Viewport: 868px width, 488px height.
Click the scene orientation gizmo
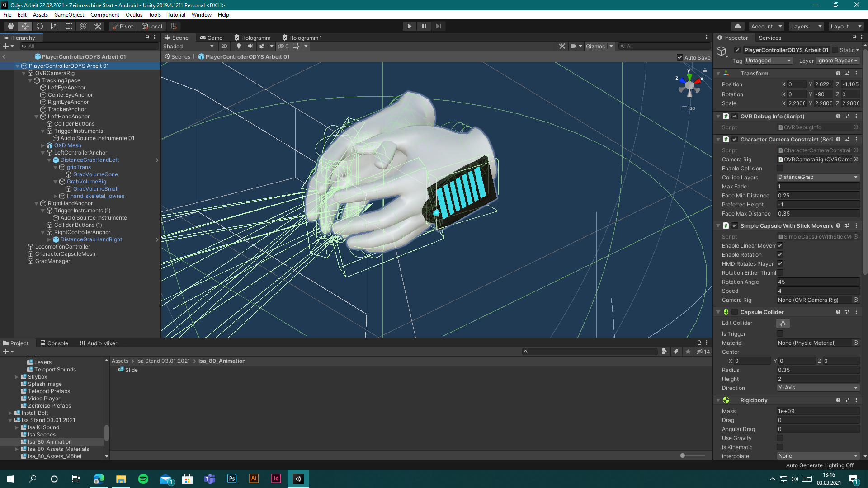point(689,85)
